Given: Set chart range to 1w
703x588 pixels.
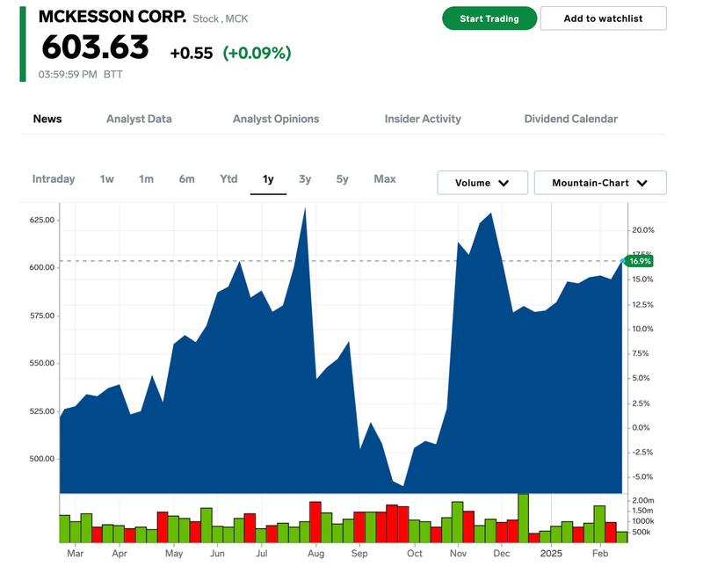Looking at the screenshot, I should pos(106,179).
